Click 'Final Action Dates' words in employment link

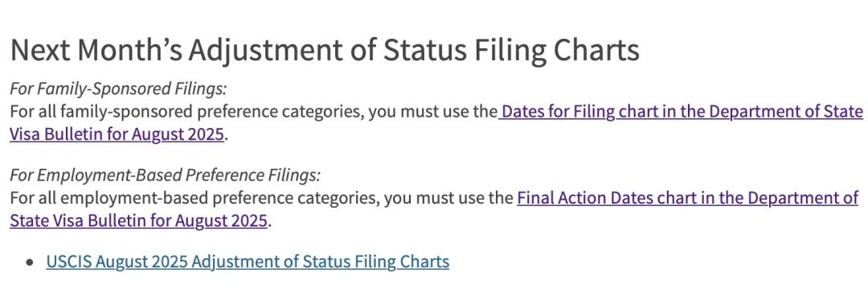pos(585,198)
